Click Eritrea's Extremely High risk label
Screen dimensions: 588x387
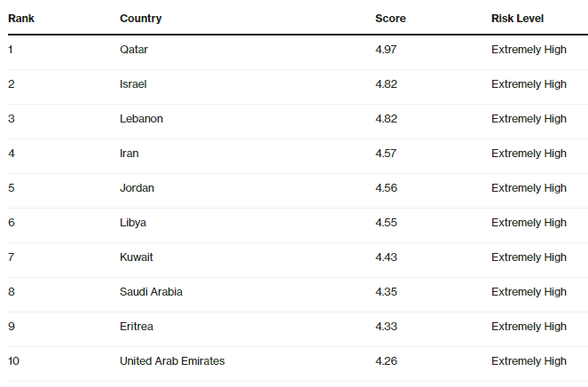point(529,326)
